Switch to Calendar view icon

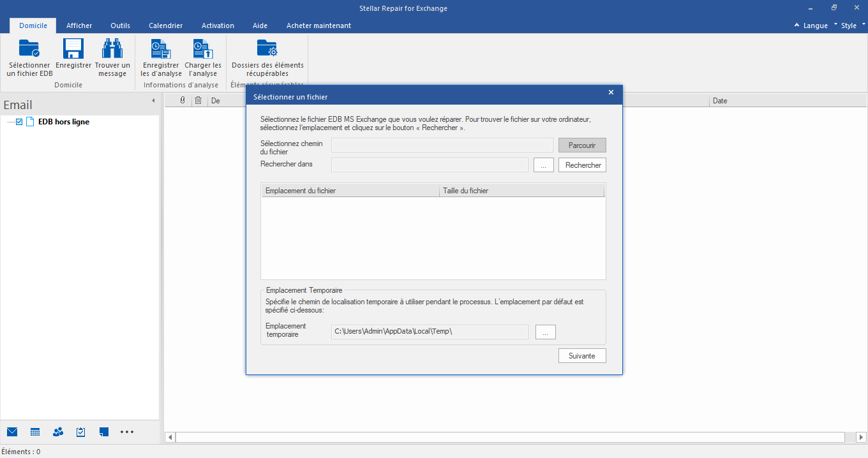35,432
